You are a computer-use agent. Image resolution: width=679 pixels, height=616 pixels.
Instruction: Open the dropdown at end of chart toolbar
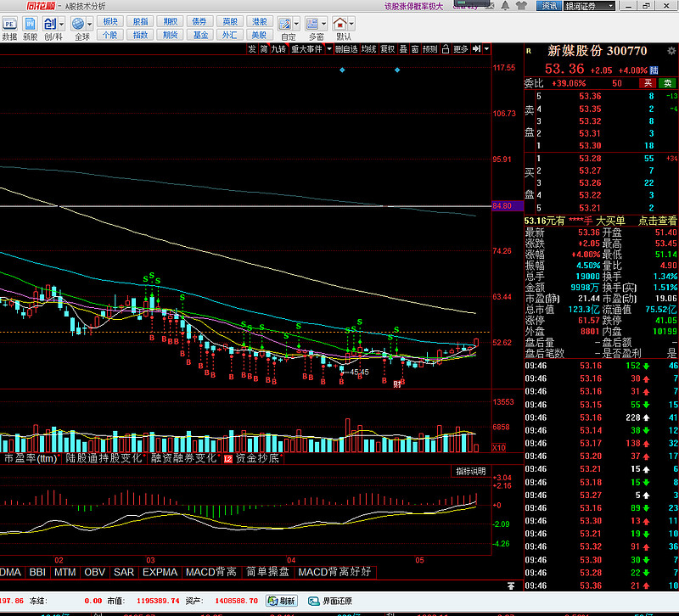pyautogui.click(x=486, y=49)
